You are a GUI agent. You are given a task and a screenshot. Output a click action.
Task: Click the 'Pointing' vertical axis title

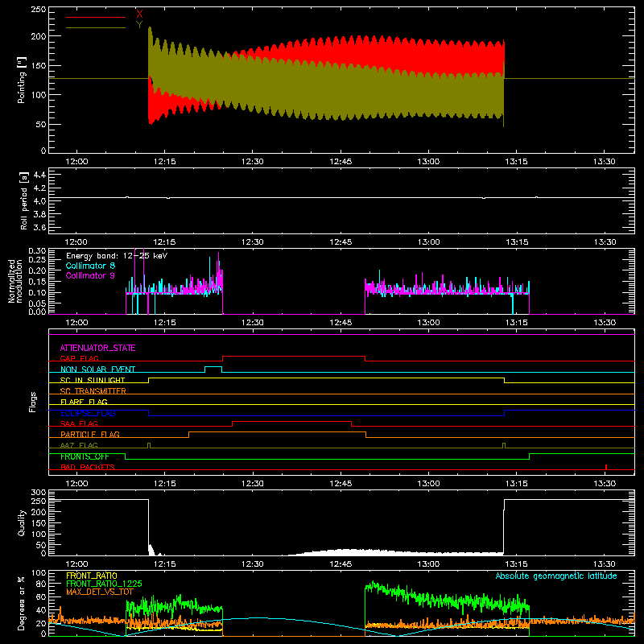point(22,80)
